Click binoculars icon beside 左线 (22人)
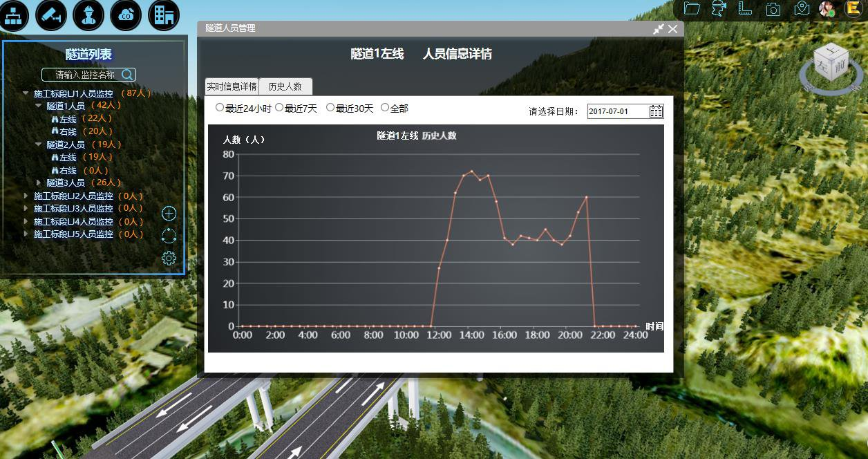Viewport: 868px width, 459px height. [55, 119]
